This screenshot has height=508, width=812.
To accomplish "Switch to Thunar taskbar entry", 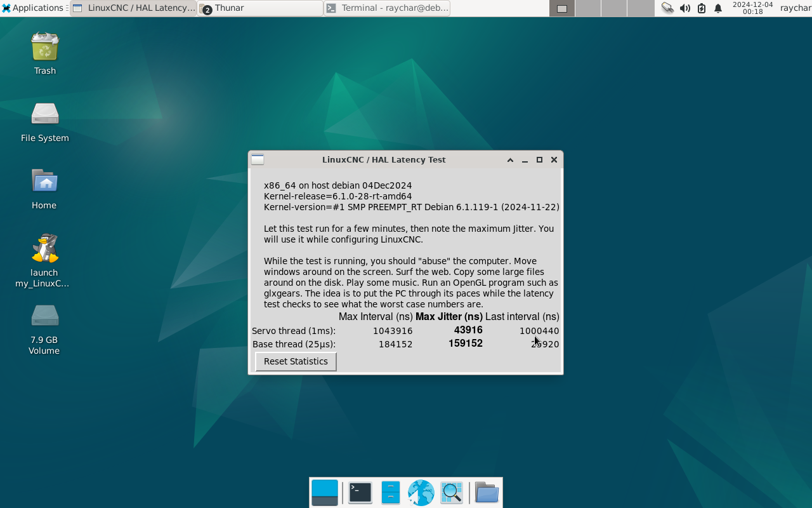I will coord(260,8).
